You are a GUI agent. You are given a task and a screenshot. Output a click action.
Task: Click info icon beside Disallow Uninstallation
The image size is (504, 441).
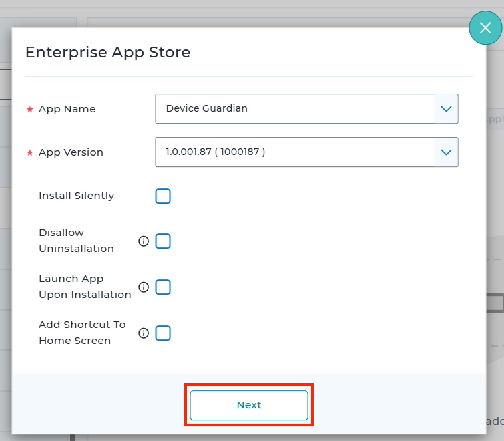pyautogui.click(x=144, y=241)
